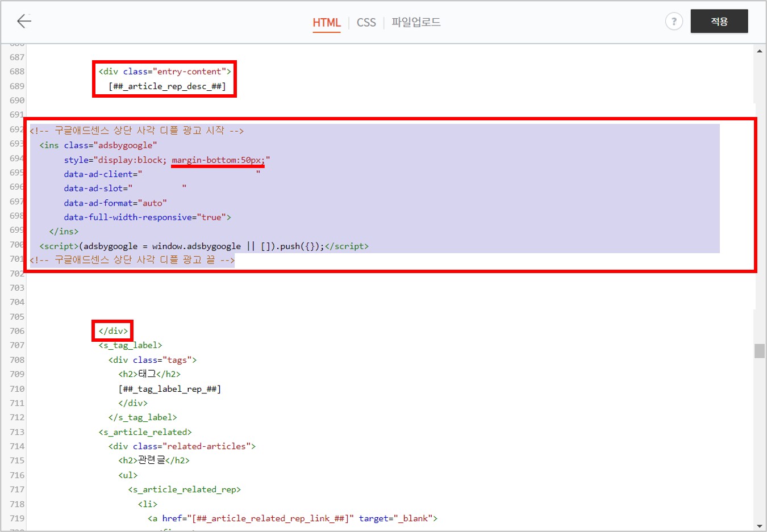Click the closing </ins> tag
The image size is (767, 532).
coord(64,232)
